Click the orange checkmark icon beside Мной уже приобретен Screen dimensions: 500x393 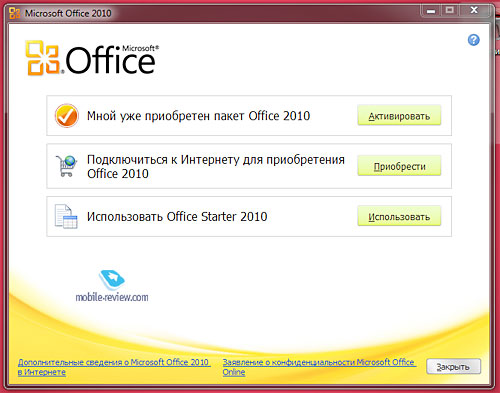coord(67,116)
